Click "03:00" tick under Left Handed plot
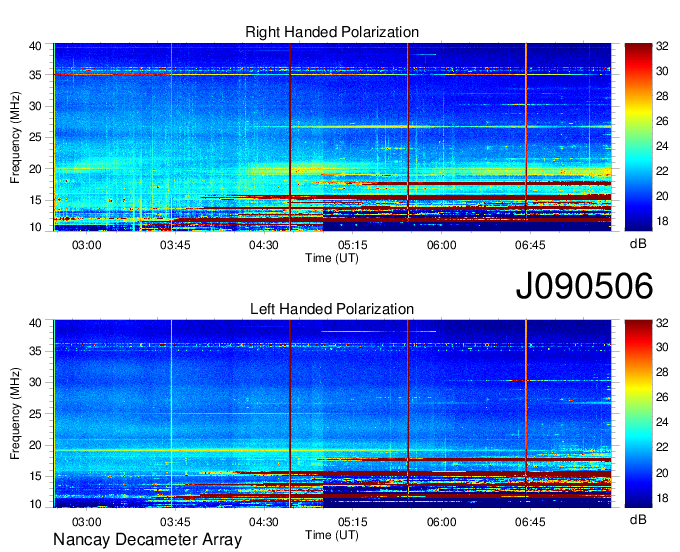The image size is (680, 552). pyautogui.click(x=87, y=522)
